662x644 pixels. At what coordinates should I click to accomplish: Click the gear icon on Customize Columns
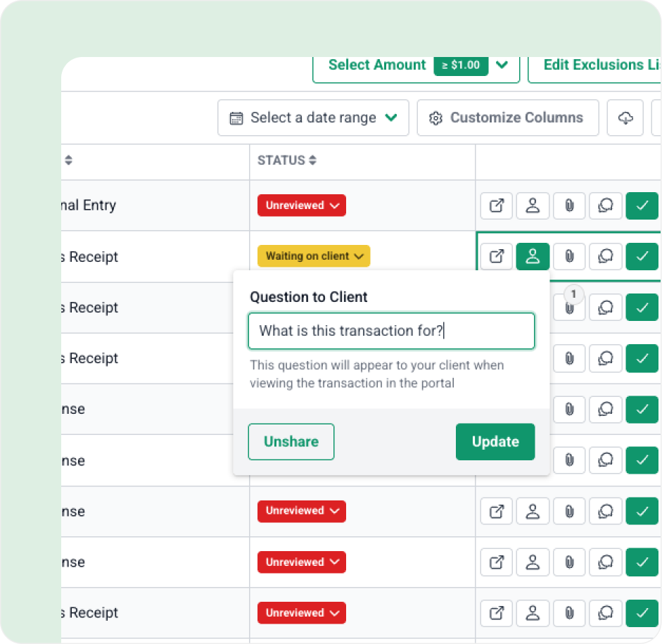(435, 118)
